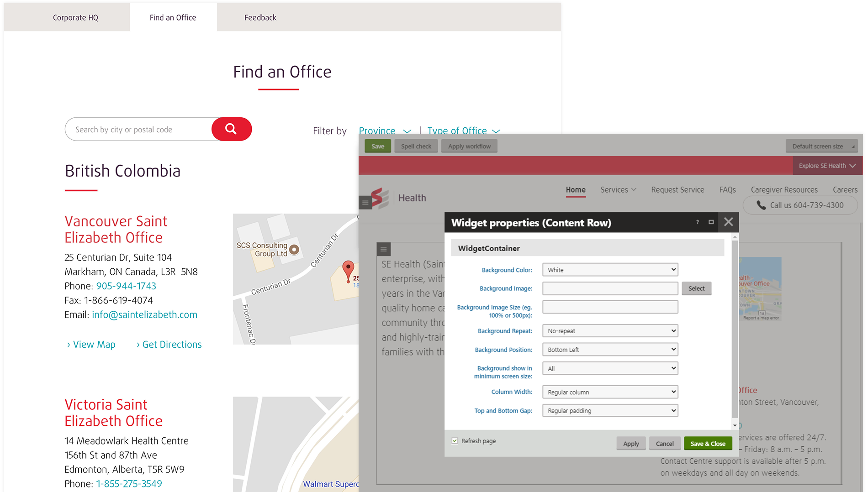Click the widget handle icon above SE Health text

tap(383, 249)
